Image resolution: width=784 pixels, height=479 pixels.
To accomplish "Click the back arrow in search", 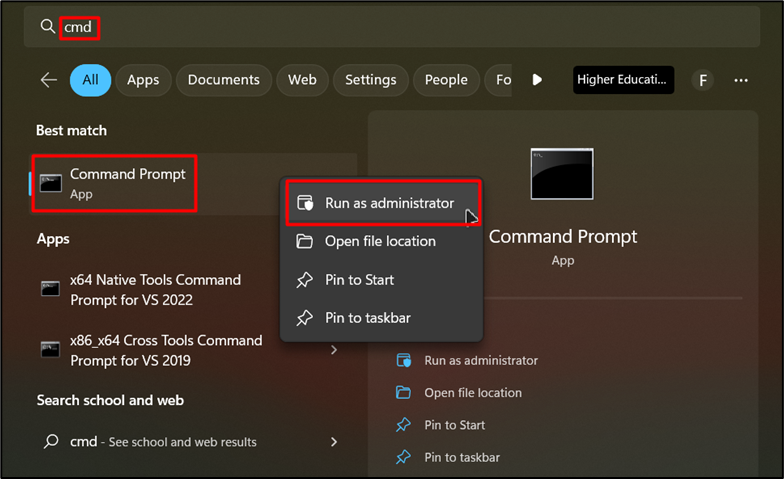I will (48, 80).
